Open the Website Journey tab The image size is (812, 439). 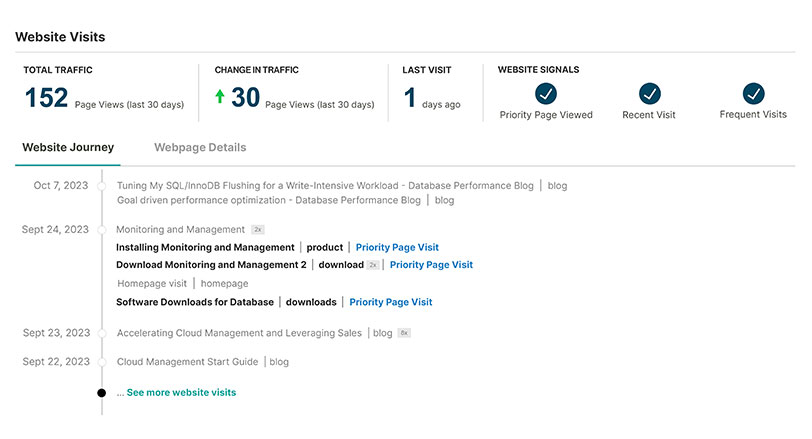[68, 147]
